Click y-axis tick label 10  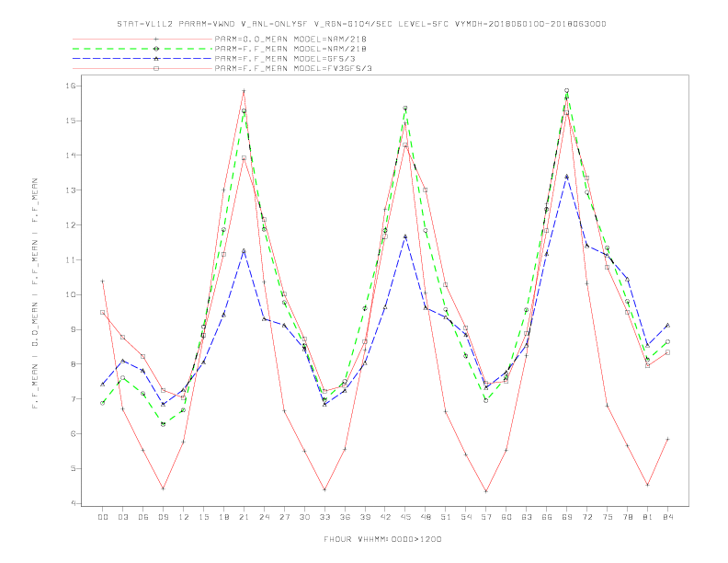coord(73,295)
